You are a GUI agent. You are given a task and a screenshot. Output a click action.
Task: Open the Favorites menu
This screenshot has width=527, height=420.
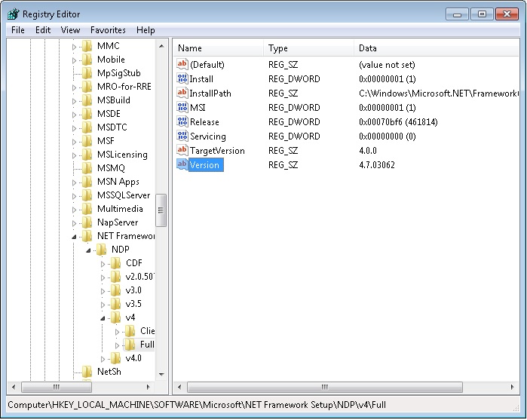(x=108, y=30)
